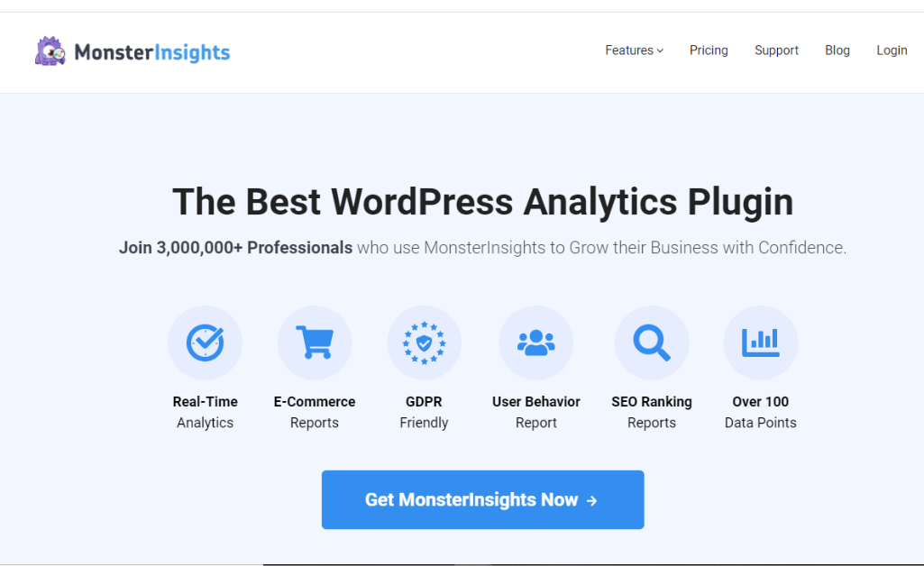Expand the Features dropdown menu
The image size is (924, 566).
coord(634,50)
